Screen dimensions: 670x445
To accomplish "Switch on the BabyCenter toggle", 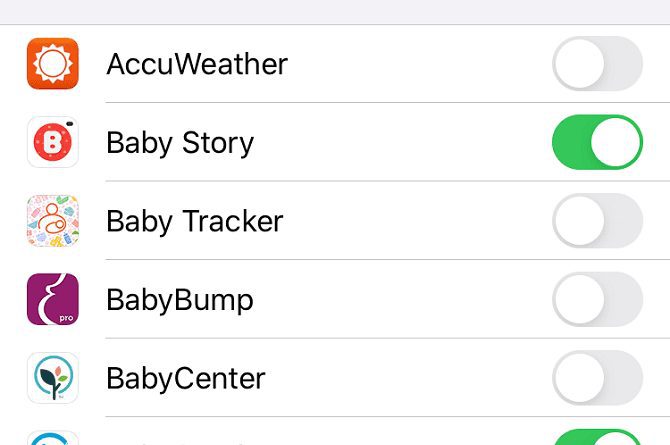I will [597, 378].
